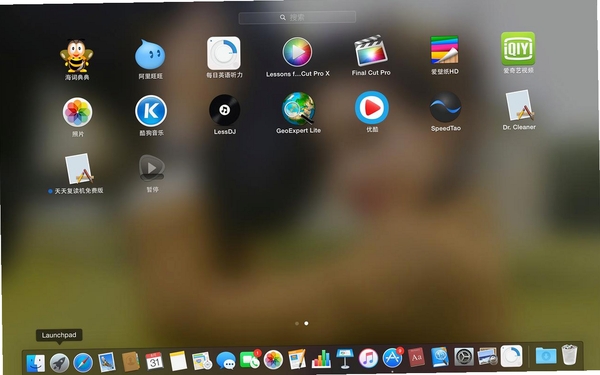Launch SpeedTao
Viewport: 600px width, 375px height.
click(x=445, y=107)
